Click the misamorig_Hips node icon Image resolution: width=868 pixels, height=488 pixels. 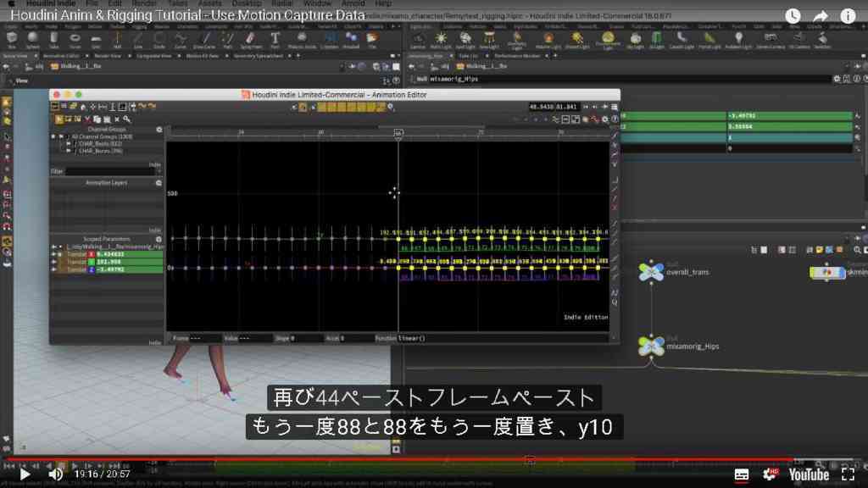[x=651, y=346]
